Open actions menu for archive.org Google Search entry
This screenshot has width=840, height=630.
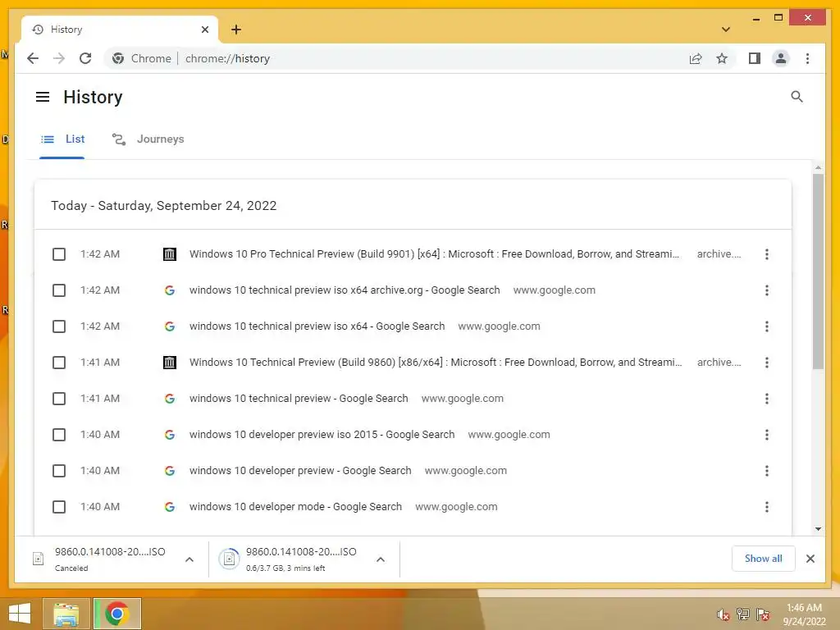[767, 290]
